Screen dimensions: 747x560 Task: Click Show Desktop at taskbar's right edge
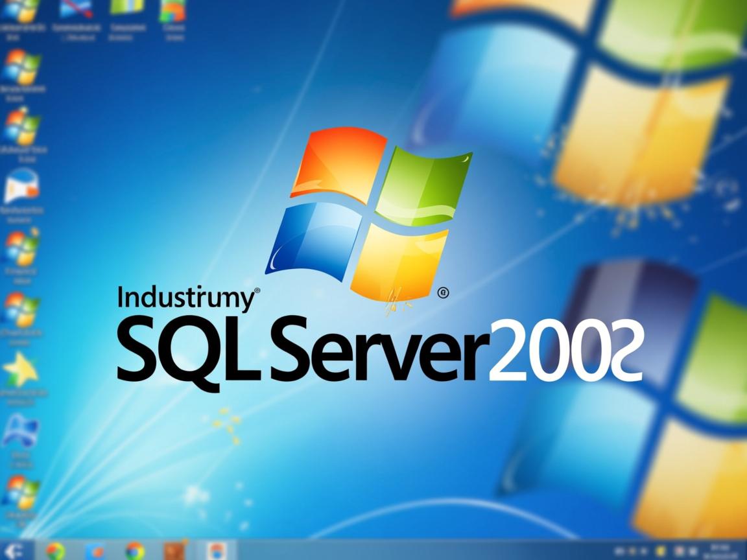(x=745, y=550)
